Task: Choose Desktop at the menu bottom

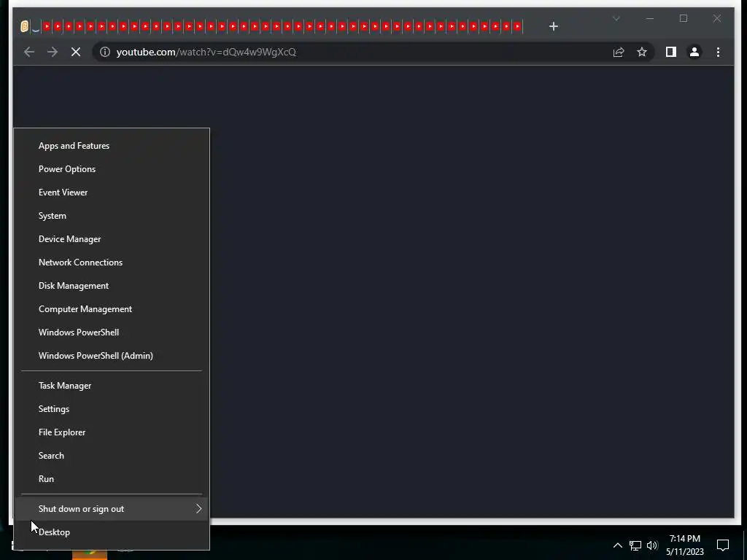Action: point(112,532)
